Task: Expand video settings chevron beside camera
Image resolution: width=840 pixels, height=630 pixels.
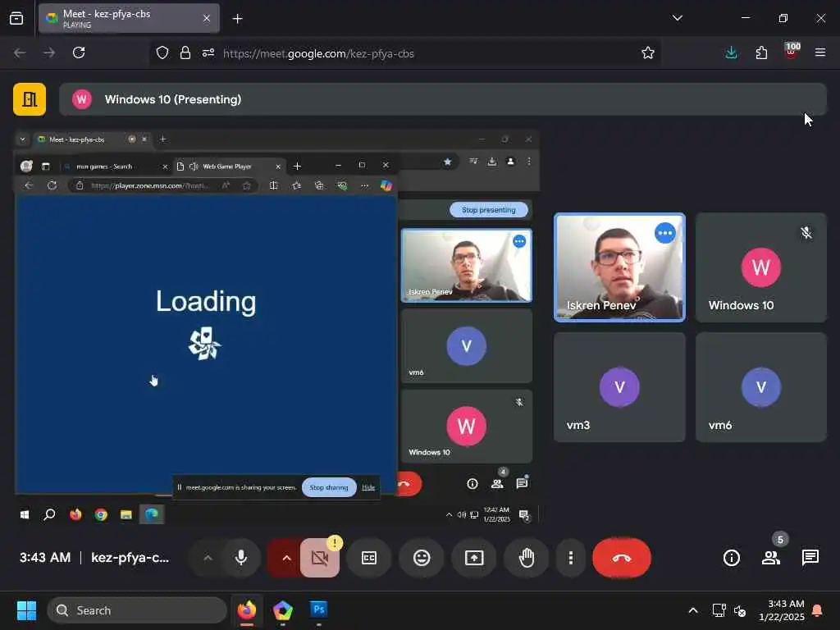Action: pos(286,558)
